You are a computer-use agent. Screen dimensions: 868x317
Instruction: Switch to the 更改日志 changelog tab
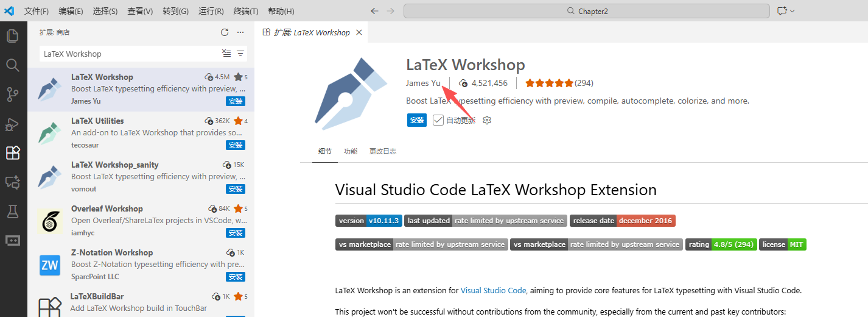tap(383, 151)
